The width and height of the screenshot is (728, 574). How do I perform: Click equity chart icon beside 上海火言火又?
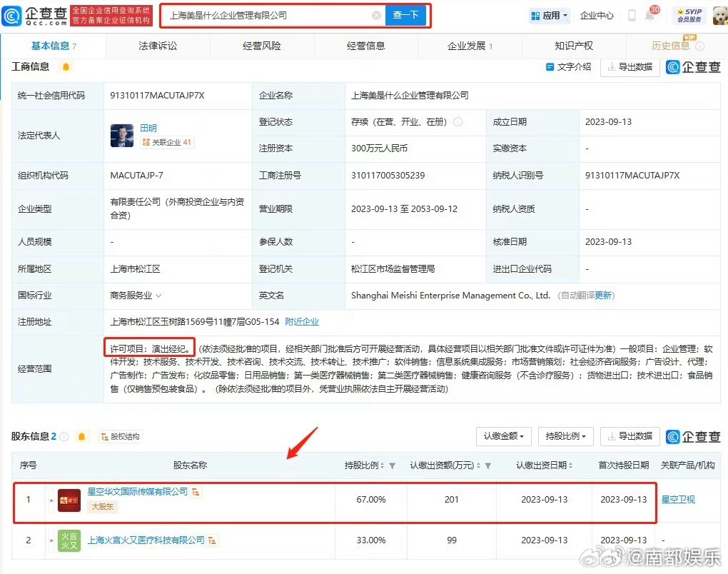[212, 540]
